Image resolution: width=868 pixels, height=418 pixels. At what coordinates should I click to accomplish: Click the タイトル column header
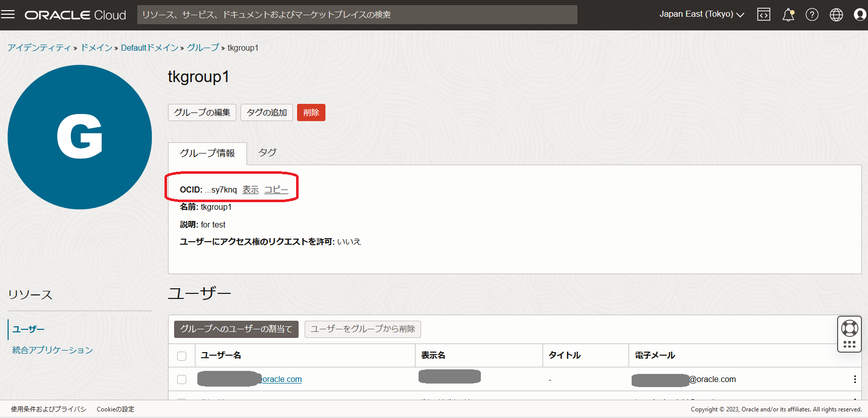[x=565, y=355]
